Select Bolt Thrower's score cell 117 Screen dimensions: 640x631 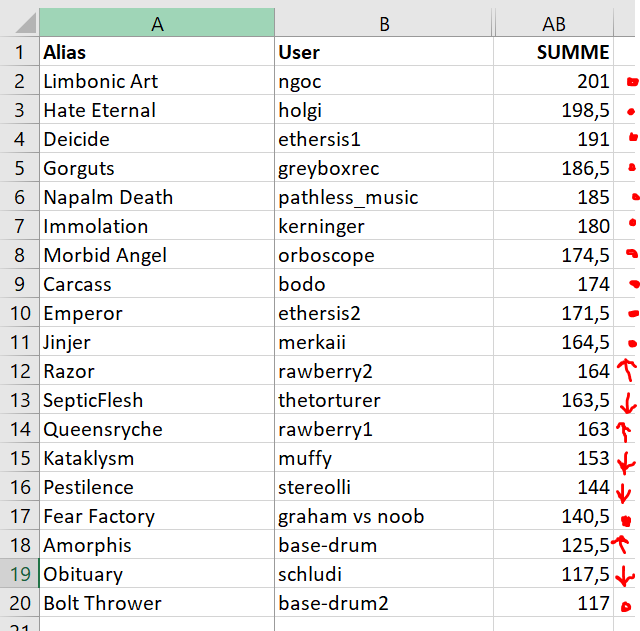[x=553, y=603]
